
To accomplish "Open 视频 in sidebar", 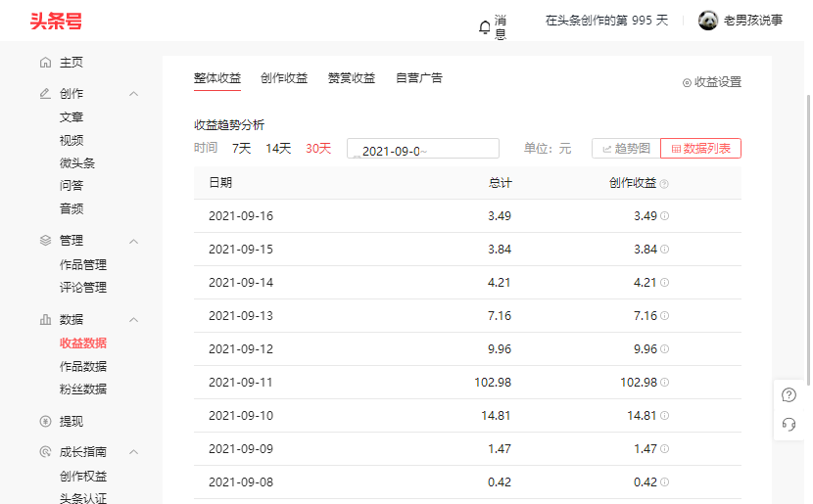I will 72,140.
